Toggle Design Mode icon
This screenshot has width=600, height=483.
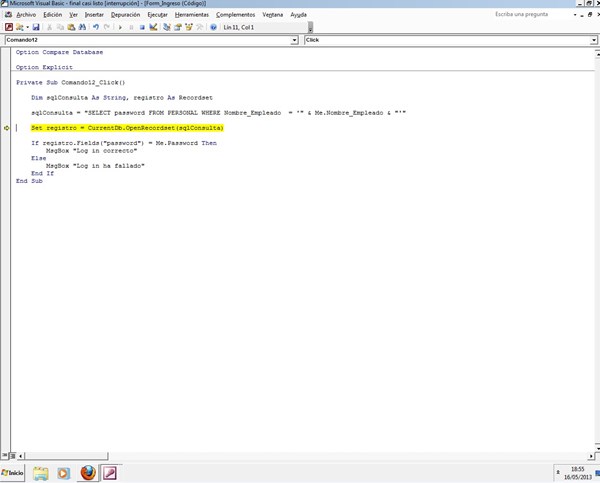153,27
